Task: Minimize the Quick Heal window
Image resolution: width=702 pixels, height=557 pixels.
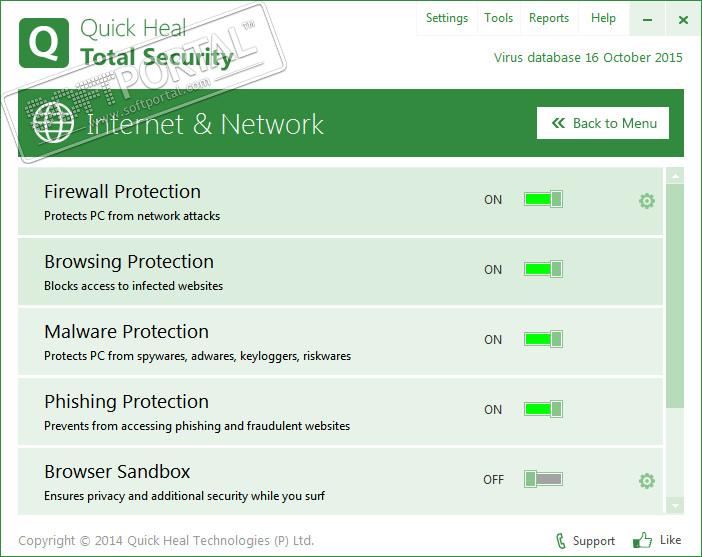Action: [x=650, y=19]
